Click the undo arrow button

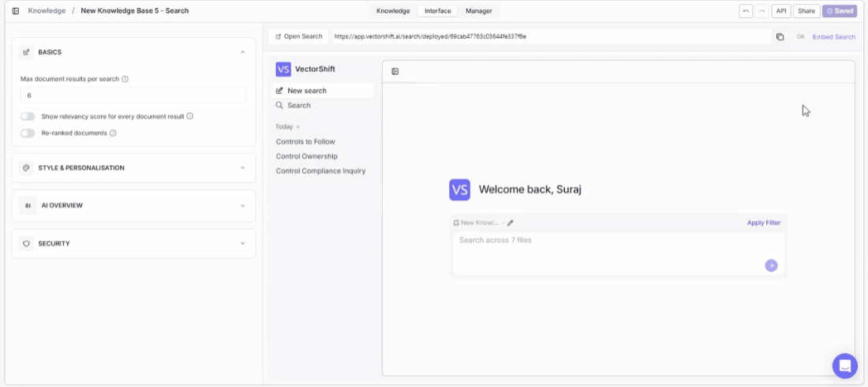(746, 11)
